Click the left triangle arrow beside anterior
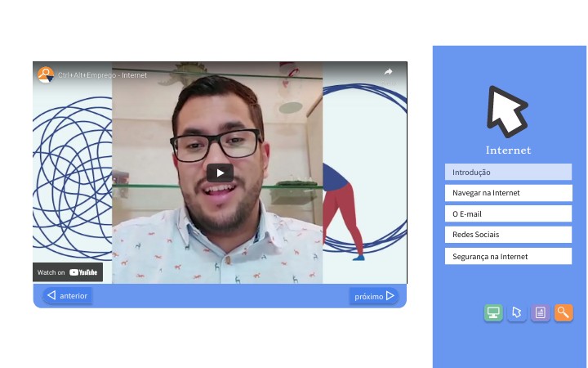 coord(51,296)
